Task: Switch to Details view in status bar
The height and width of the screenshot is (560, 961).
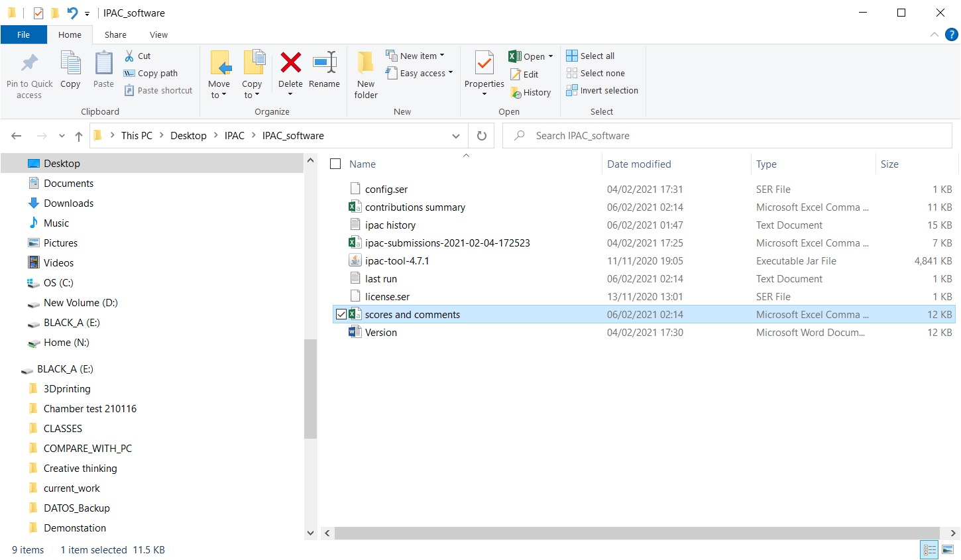Action: point(930,550)
